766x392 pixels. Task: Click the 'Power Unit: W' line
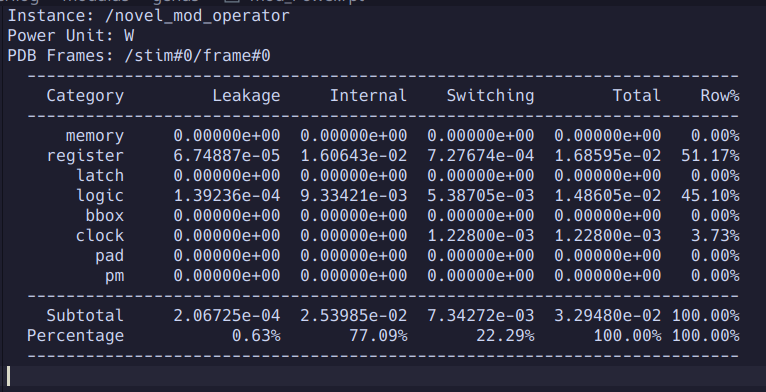click(71, 36)
